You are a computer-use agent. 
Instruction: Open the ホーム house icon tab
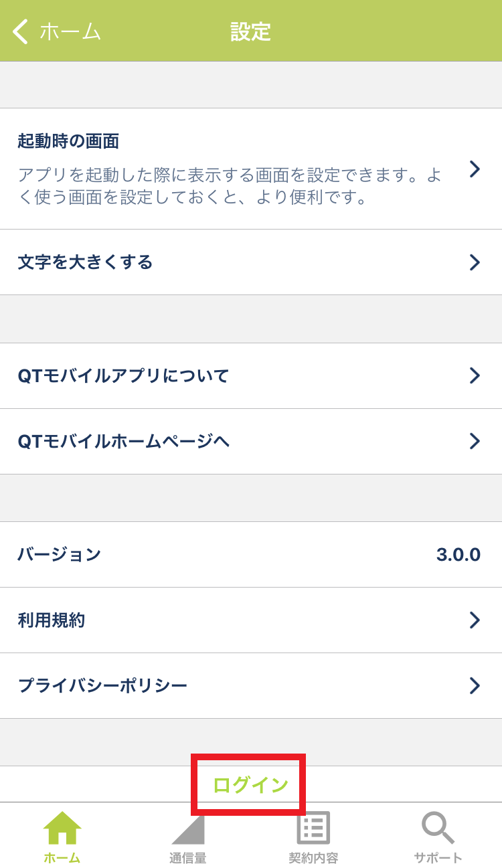pyautogui.click(x=62, y=828)
